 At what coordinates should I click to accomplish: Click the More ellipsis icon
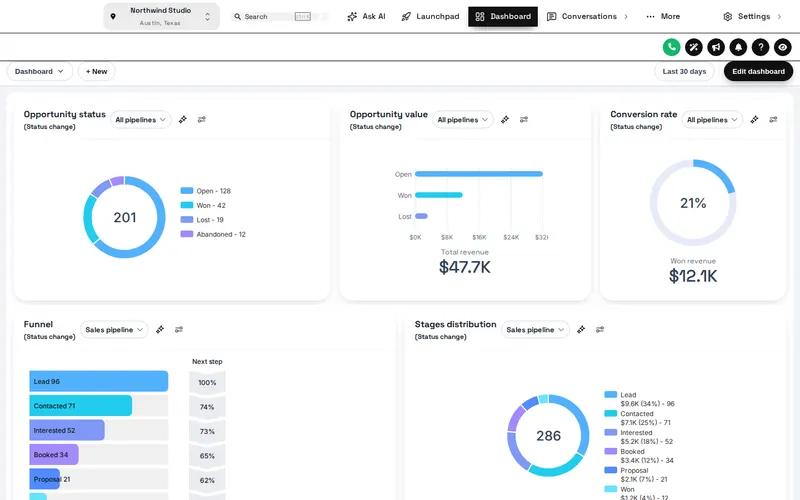650,17
